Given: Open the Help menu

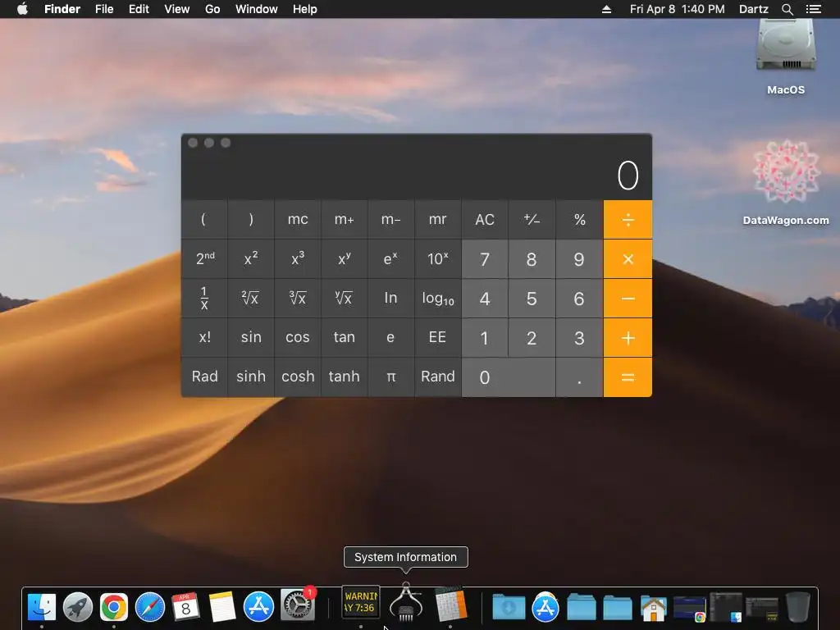Looking at the screenshot, I should point(305,9).
